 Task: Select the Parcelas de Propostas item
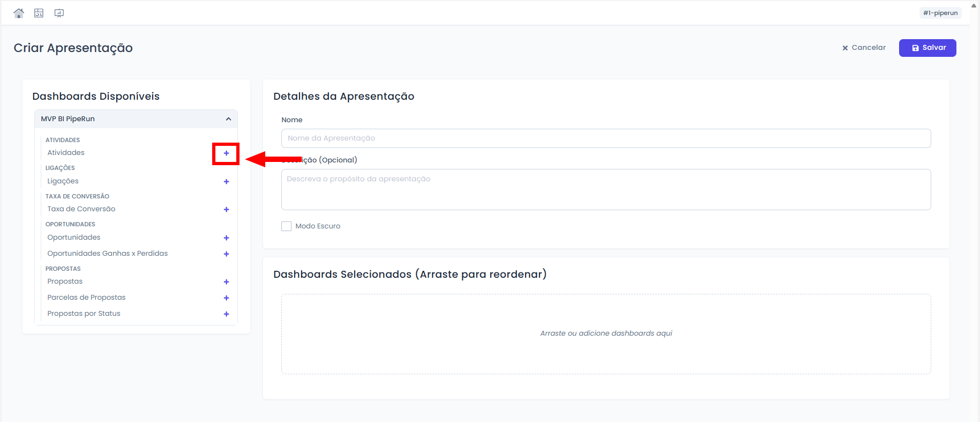pyautogui.click(x=86, y=298)
